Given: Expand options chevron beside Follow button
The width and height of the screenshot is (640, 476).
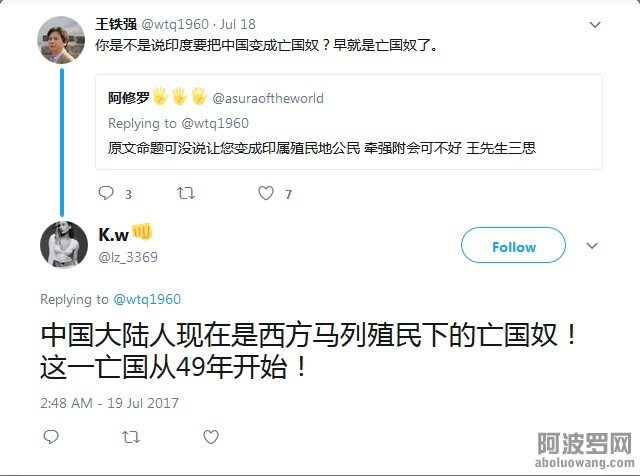Looking at the screenshot, I should [x=592, y=246].
